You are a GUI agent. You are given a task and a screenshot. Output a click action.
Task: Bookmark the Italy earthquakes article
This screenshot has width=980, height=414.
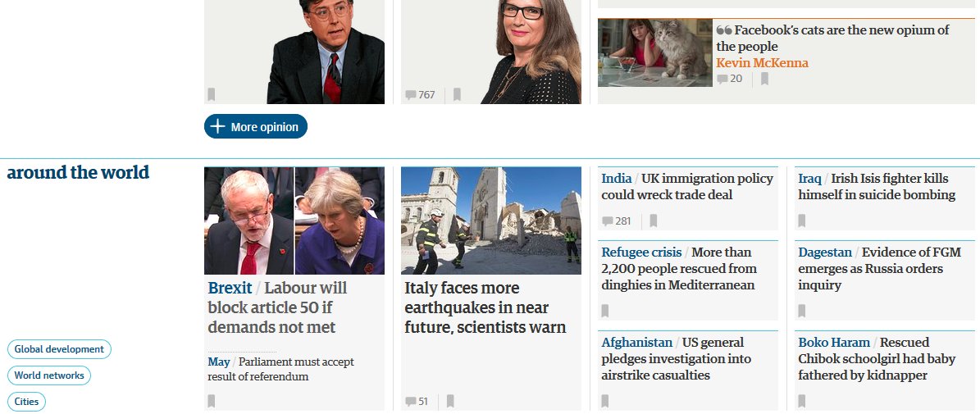450,401
